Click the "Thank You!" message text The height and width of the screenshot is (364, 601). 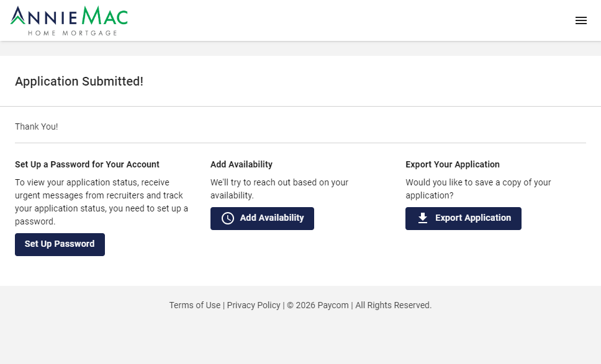pos(37,127)
